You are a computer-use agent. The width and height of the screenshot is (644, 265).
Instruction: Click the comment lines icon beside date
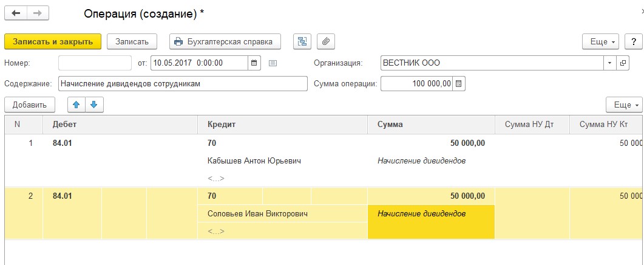coord(273,63)
